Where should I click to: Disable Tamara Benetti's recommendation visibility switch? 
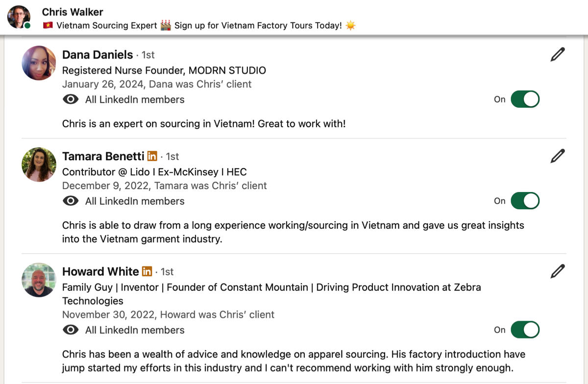(x=525, y=201)
